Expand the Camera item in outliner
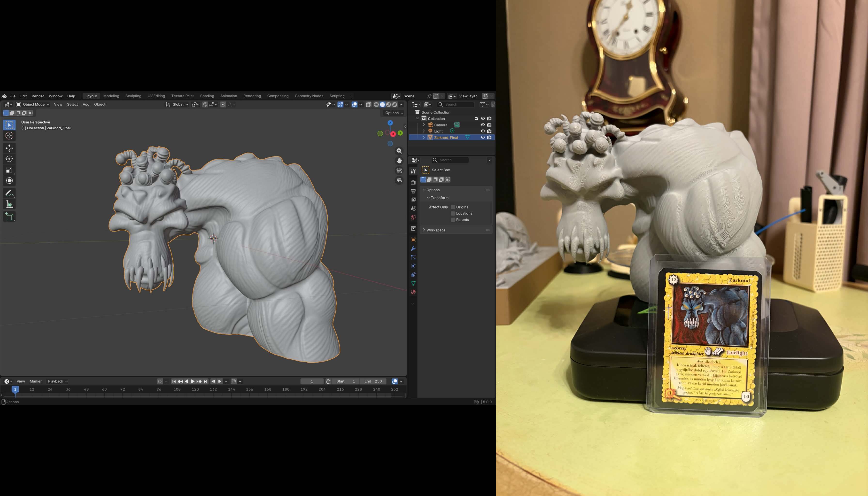 (x=424, y=125)
